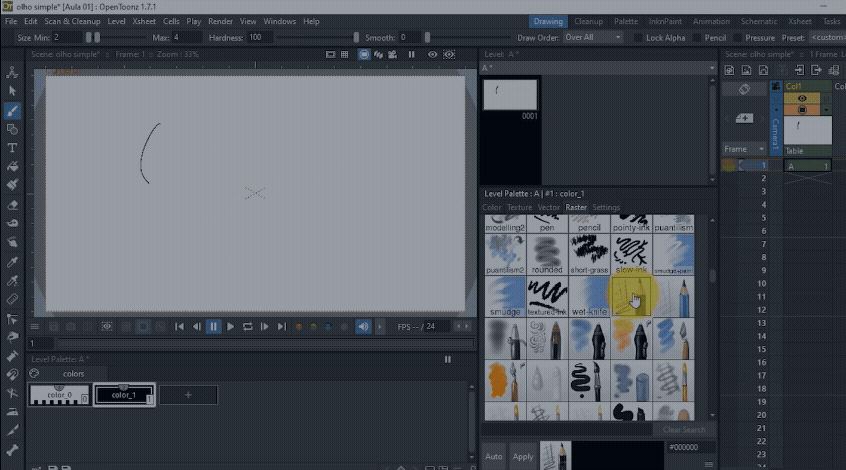Screen dimensions: 846x470
Task: Select the Cutter knife tool
Action: [12, 430]
